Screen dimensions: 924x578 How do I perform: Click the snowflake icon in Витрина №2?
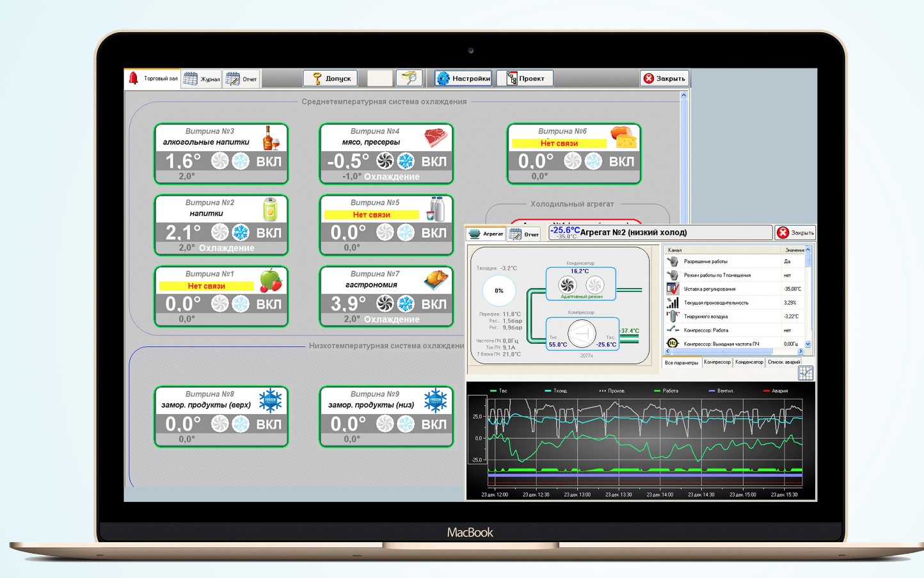[x=241, y=232]
